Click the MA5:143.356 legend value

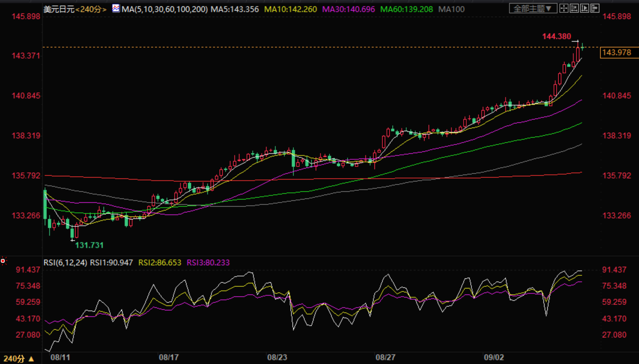(235, 9)
